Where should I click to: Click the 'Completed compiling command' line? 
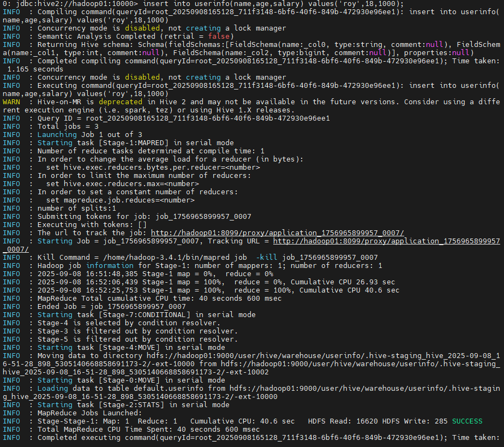(251, 65)
